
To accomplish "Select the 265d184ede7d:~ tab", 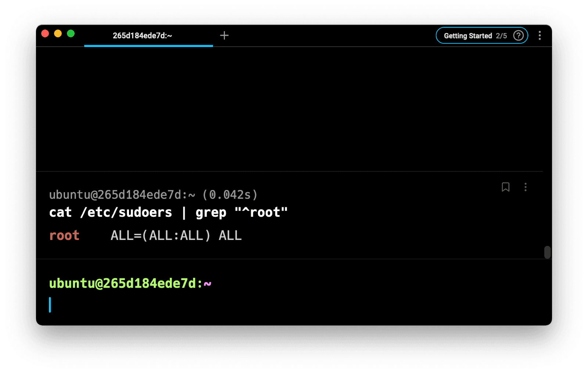I will click(142, 36).
